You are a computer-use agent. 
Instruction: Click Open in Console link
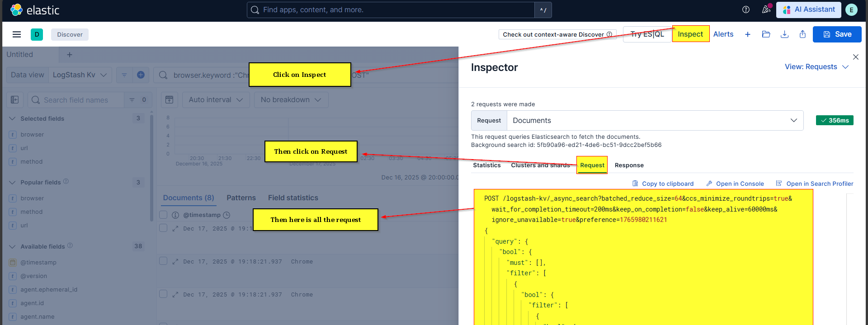[735, 184]
